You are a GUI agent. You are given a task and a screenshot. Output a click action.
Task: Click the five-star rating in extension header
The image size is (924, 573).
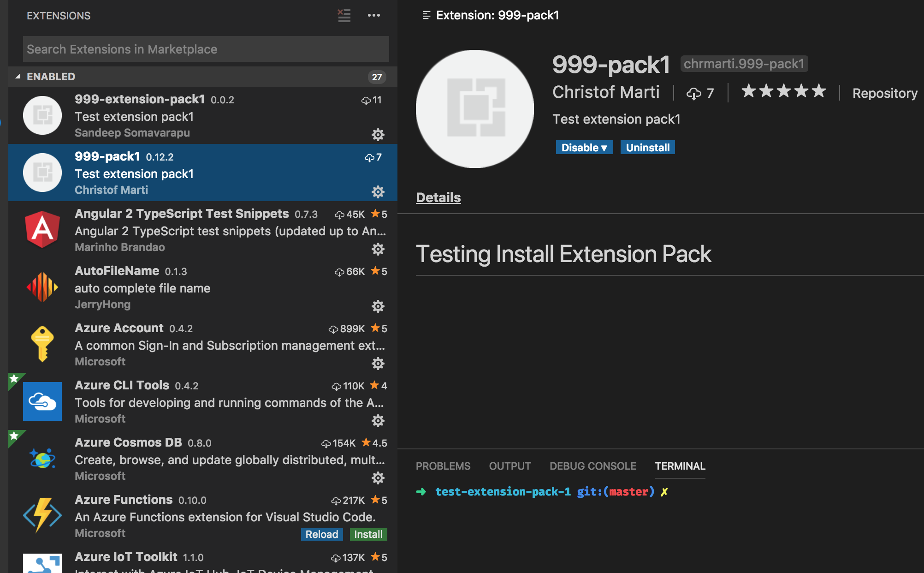784,91
